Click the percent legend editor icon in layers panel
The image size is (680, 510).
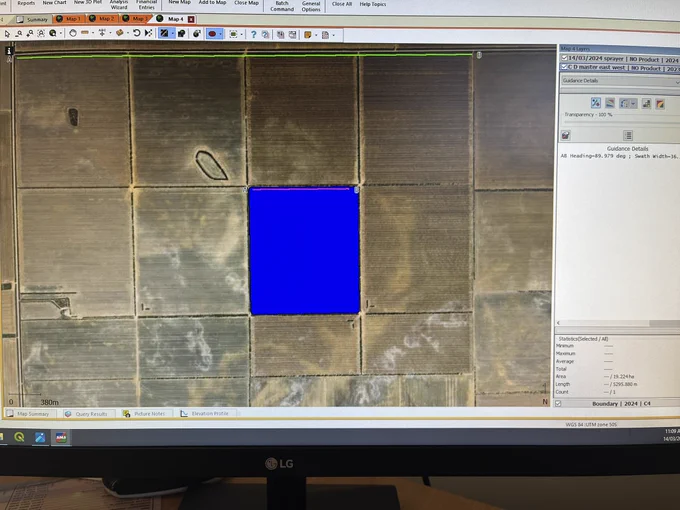coord(595,103)
